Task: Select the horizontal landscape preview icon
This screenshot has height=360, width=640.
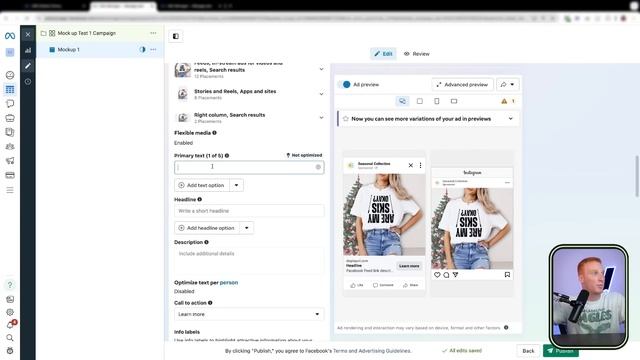Action: [x=454, y=101]
